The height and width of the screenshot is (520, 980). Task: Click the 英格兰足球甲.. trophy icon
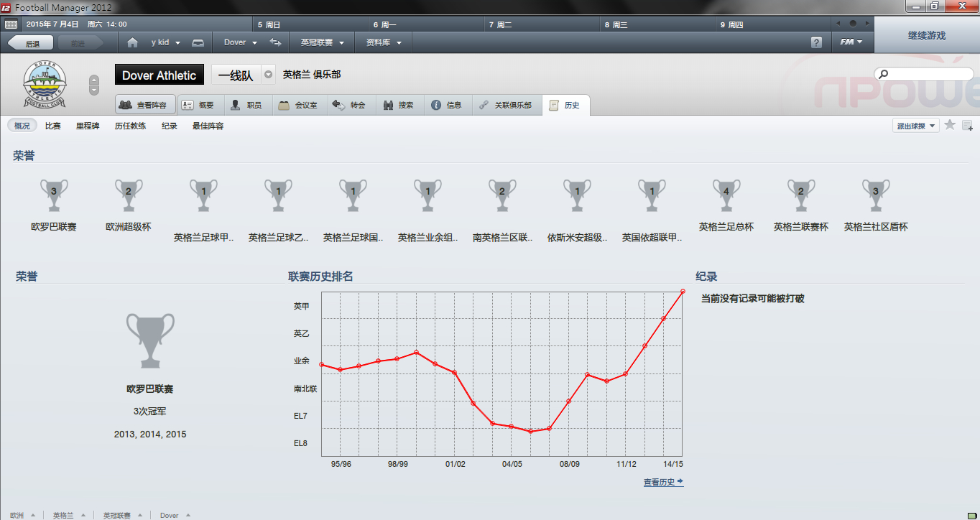pos(203,196)
